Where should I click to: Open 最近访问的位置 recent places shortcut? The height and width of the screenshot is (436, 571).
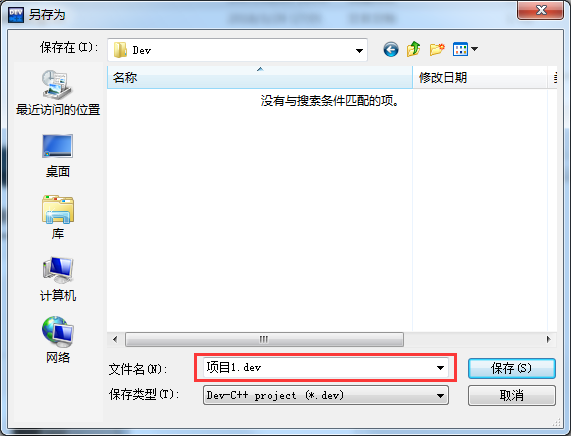pos(58,93)
